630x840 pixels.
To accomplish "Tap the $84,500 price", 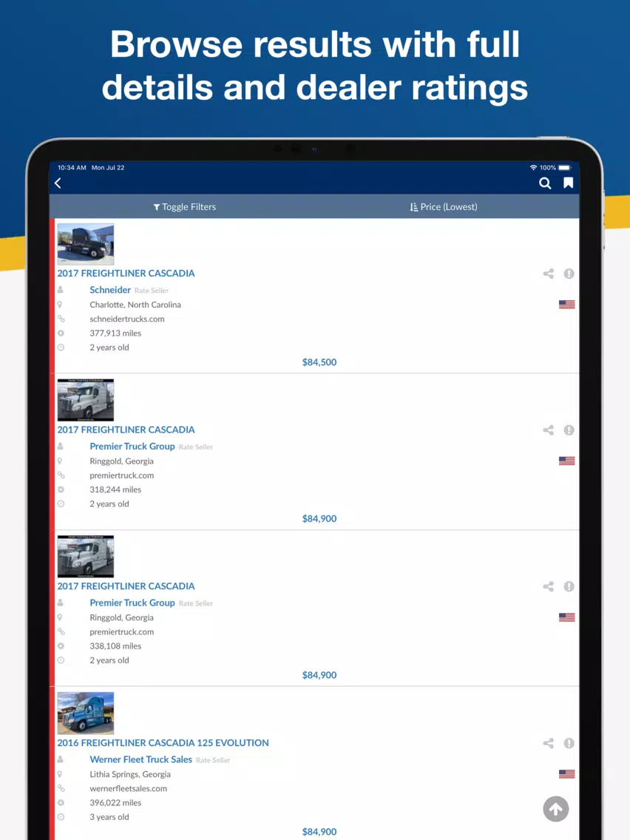I will pyautogui.click(x=319, y=362).
